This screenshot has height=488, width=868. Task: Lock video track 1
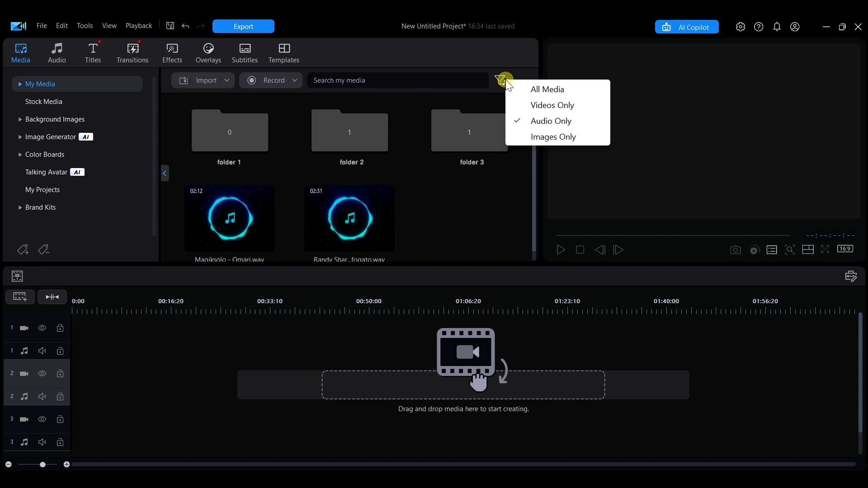pos(60,328)
